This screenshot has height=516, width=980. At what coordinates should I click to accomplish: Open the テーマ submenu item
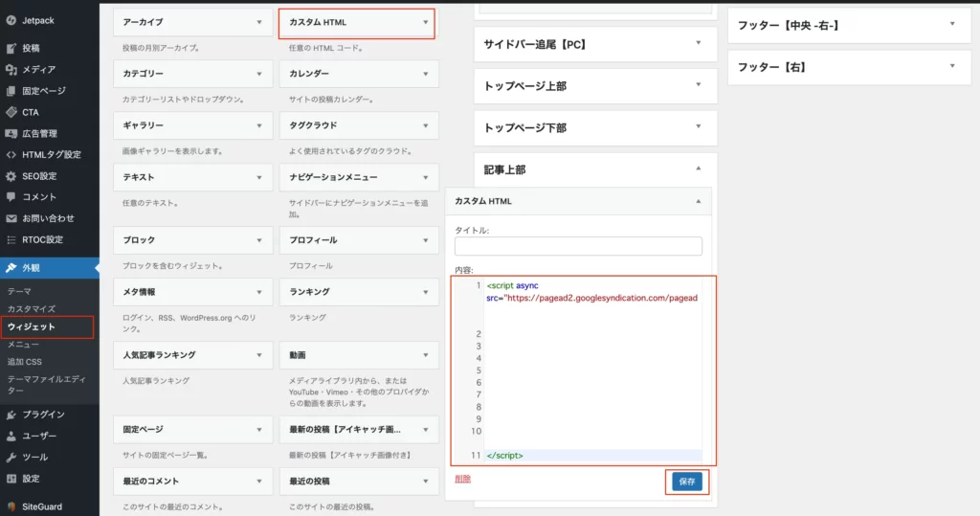[x=19, y=291]
